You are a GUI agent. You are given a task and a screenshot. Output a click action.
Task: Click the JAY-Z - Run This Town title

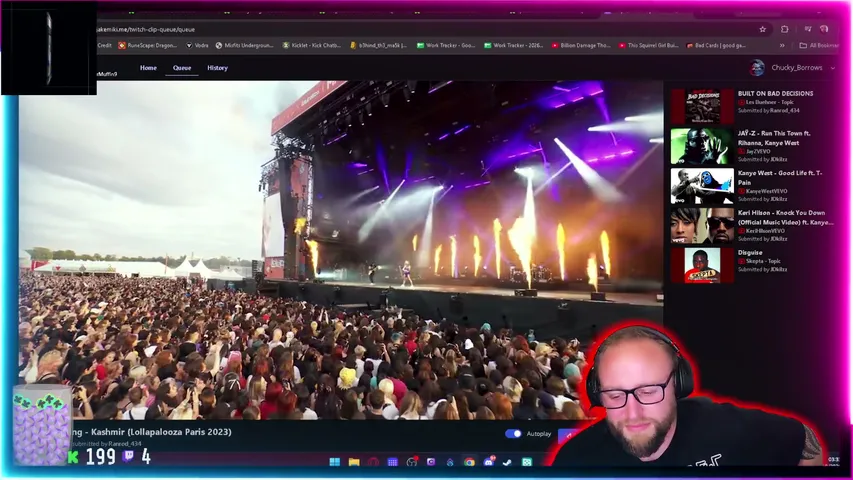[774, 138]
